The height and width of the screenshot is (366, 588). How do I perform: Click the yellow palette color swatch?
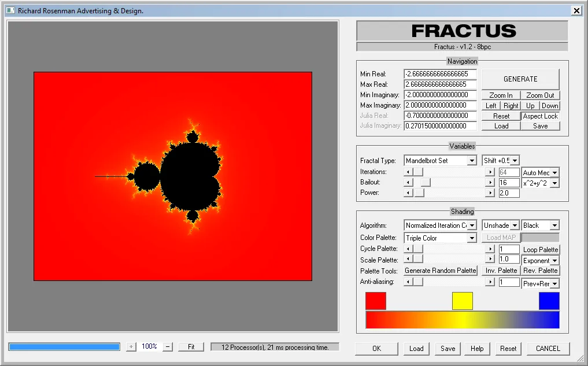(463, 301)
